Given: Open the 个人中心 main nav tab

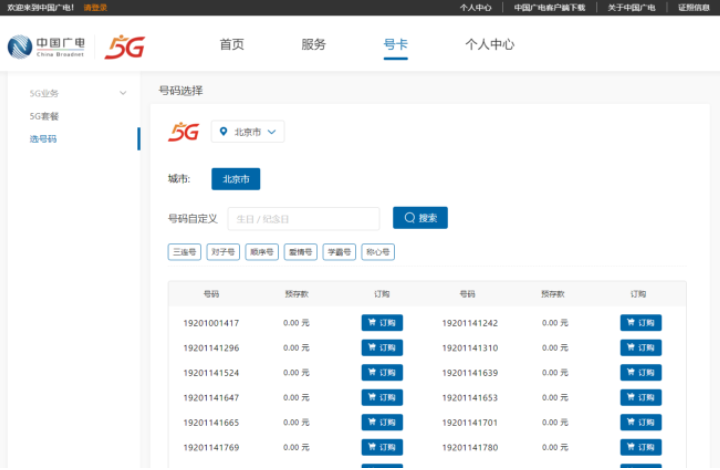Looking at the screenshot, I should click(489, 45).
